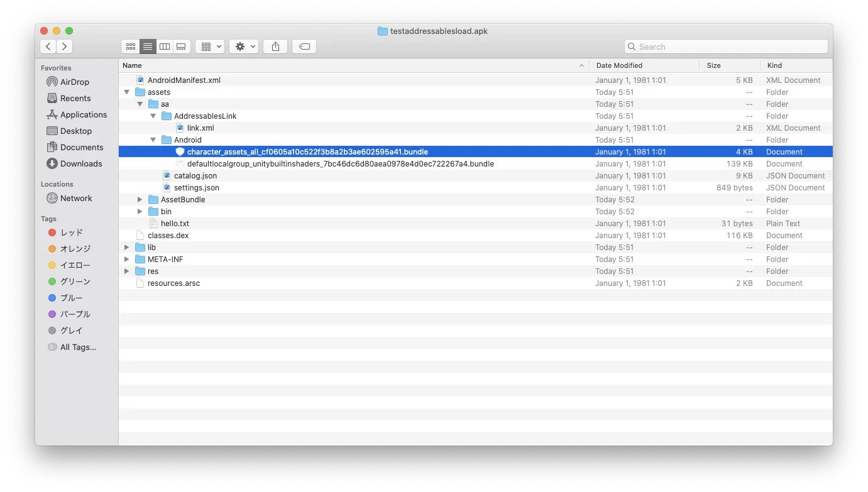The width and height of the screenshot is (868, 492).
Task: Click in the Search field
Action: (729, 46)
